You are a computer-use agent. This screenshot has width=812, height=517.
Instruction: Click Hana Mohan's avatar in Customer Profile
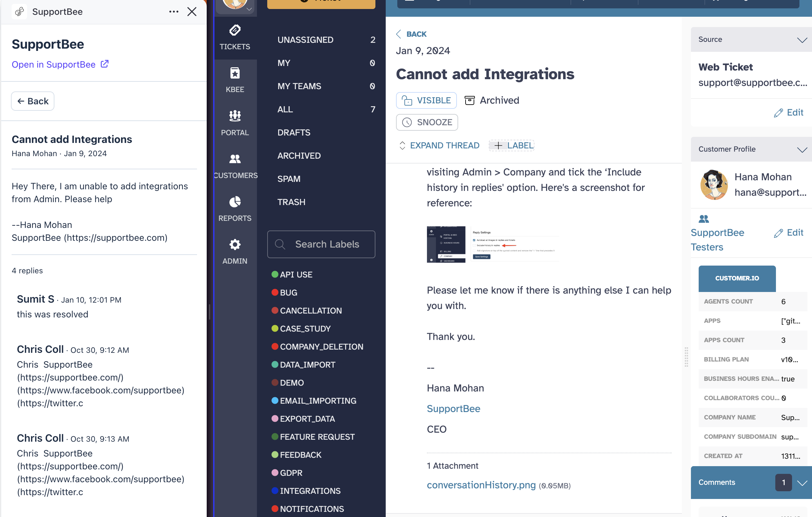(713, 184)
